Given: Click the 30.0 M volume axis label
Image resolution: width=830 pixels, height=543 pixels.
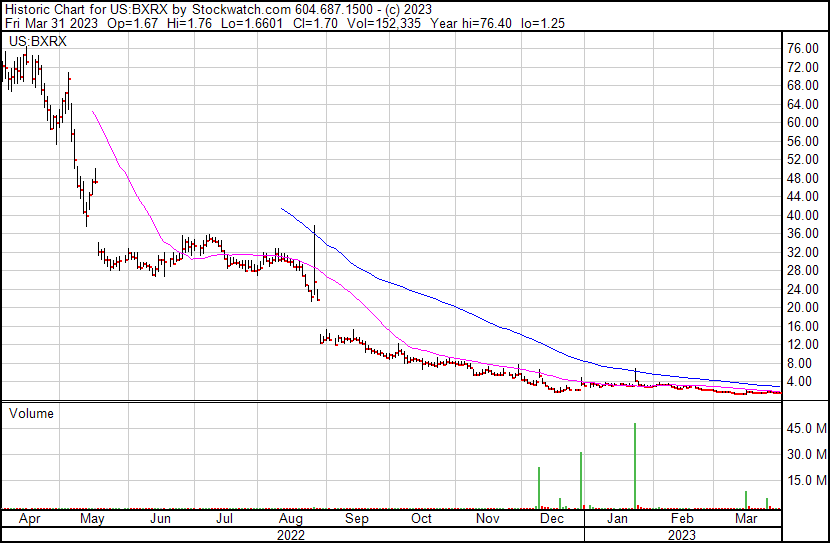Looking at the screenshot, I should 805,454.
